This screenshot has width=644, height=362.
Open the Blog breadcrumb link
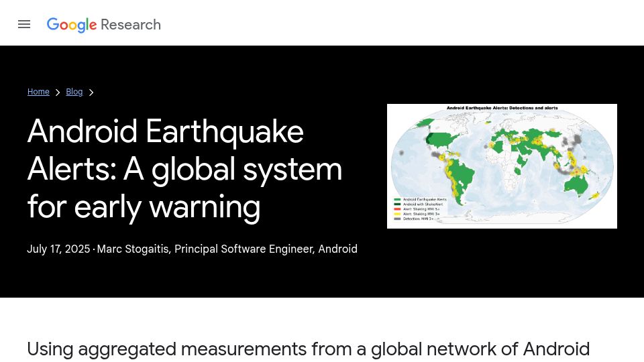[x=74, y=92]
